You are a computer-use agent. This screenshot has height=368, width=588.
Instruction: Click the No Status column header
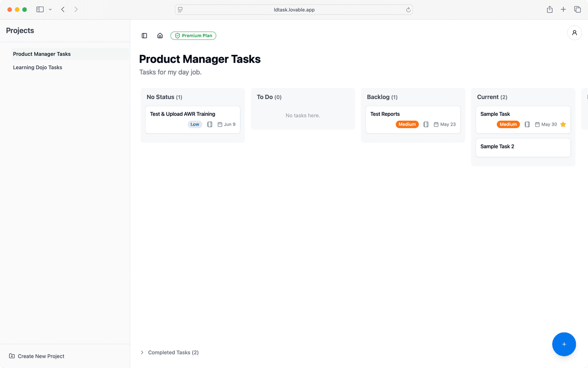(165, 97)
